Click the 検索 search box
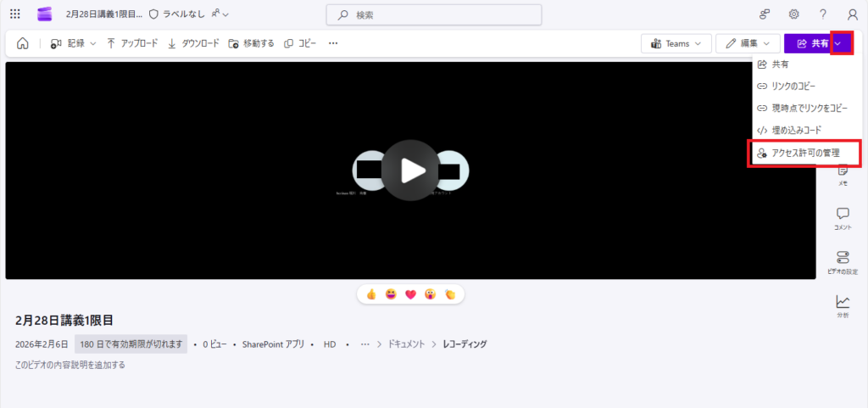This screenshot has width=868, height=408. 434,15
